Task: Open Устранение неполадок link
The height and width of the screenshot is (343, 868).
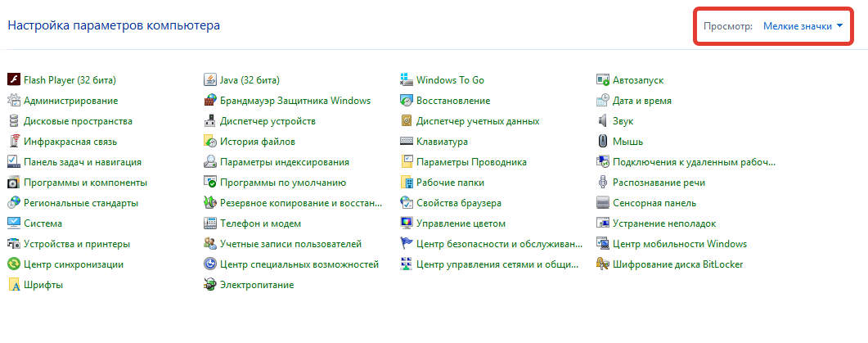Action: [x=664, y=223]
